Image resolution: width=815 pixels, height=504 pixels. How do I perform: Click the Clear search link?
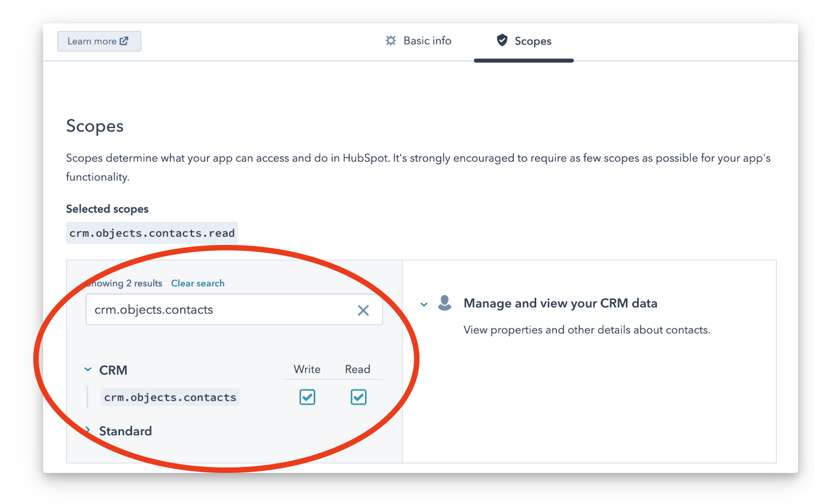pos(197,284)
